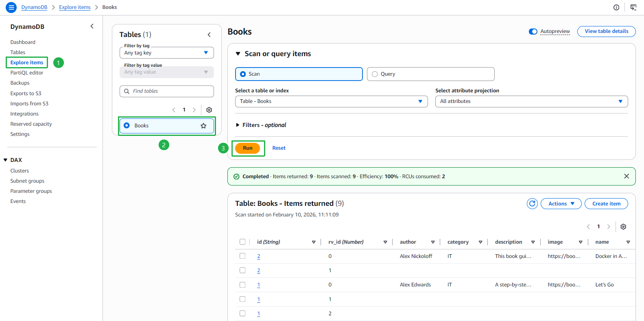Open Backups in the sidebar
The height and width of the screenshot is (321, 644).
tap(20, 83)
